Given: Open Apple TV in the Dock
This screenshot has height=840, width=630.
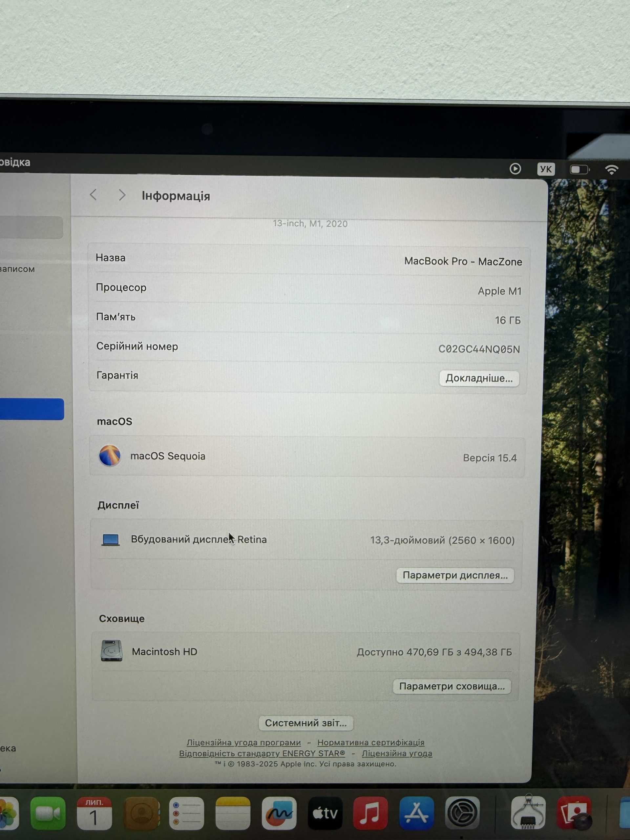Looking at the screenshot, I should click(325, 813).
